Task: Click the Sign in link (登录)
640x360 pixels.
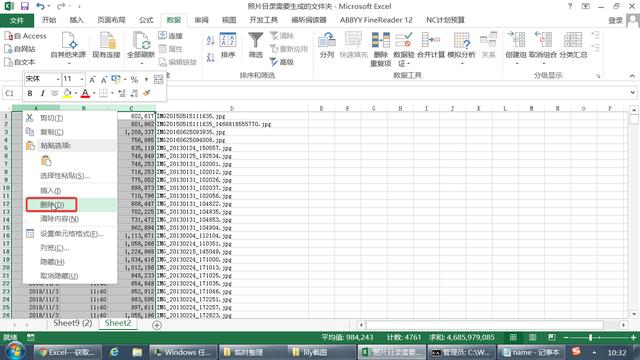Action: (616, 20)
